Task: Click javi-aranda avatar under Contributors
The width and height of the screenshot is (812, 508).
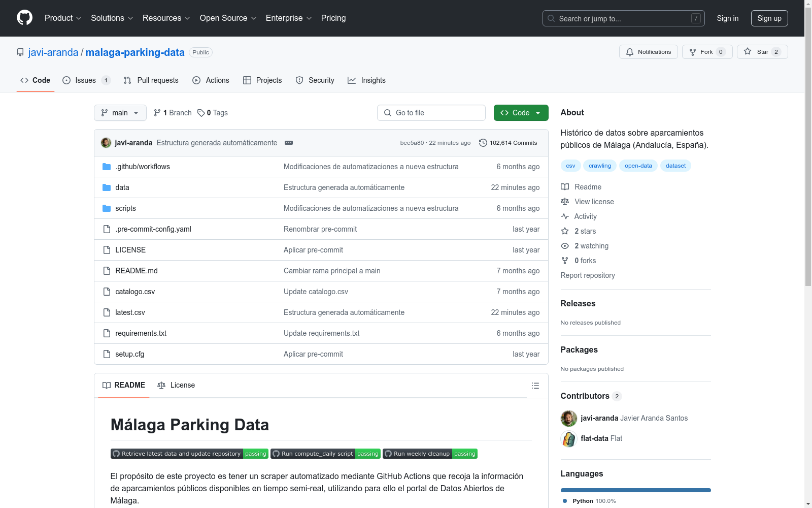Action: (x=569, y=418)
